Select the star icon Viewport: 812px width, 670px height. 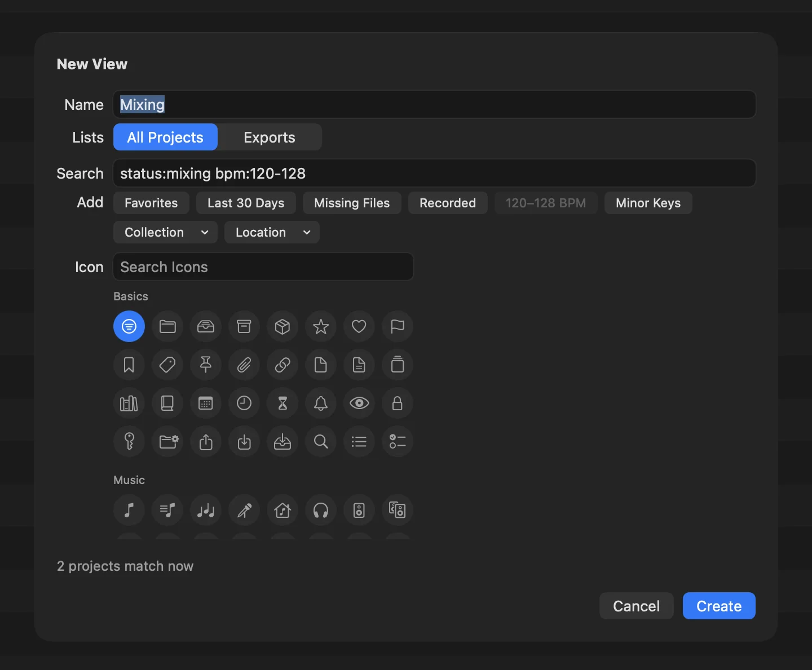[321, 326]
